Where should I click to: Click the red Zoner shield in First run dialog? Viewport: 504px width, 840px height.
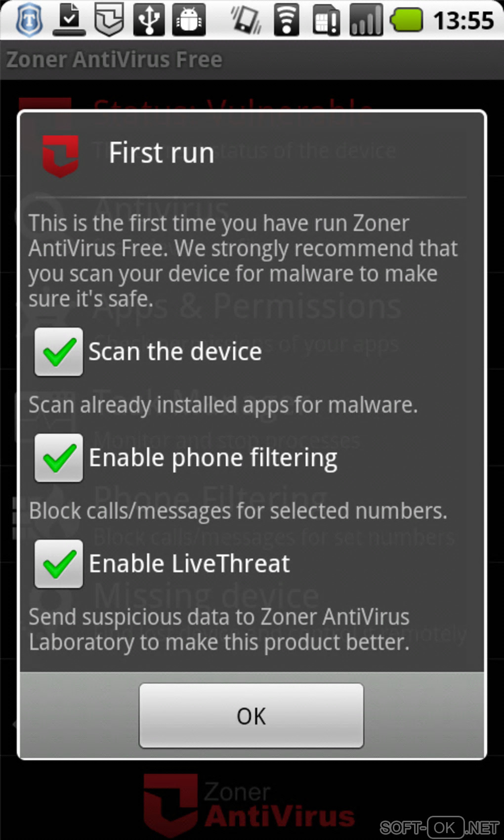pyautogui.click(x=60, y=155)
